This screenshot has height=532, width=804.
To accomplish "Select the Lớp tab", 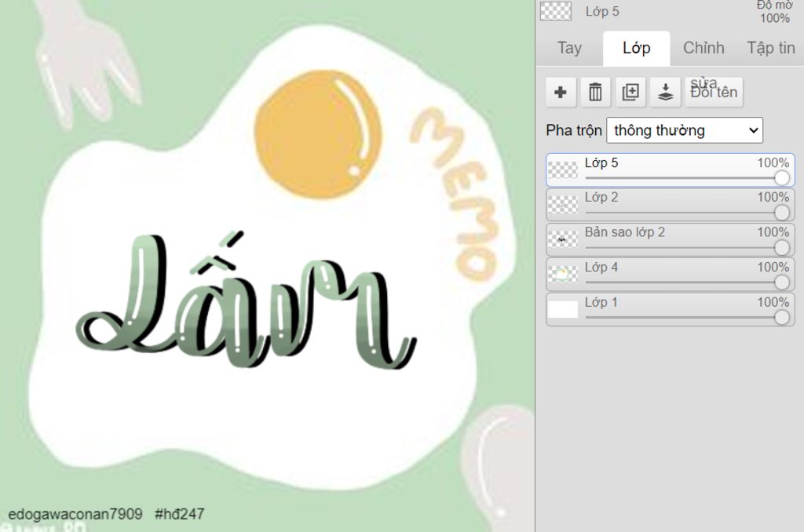I will coord(636,48).
